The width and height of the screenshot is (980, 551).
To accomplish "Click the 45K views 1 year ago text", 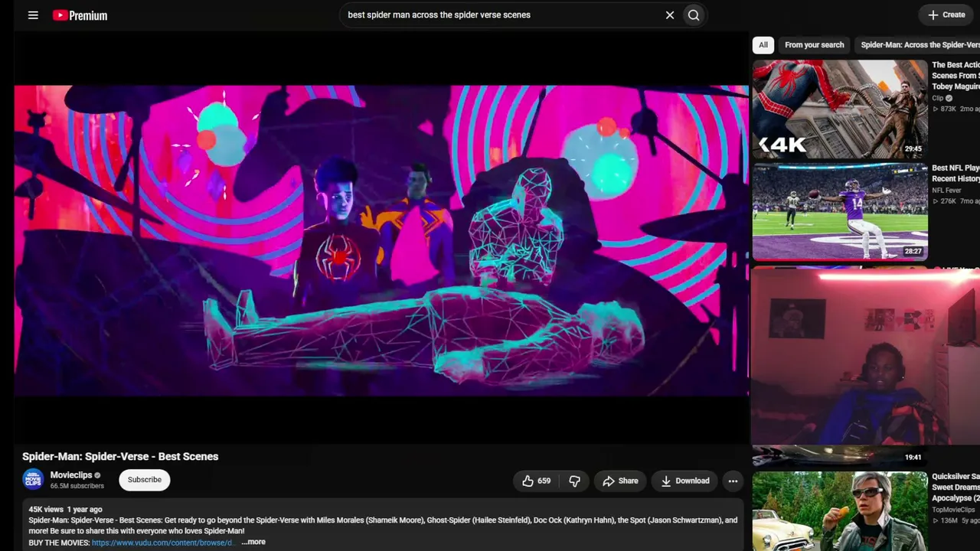I will tap(65, 509).
